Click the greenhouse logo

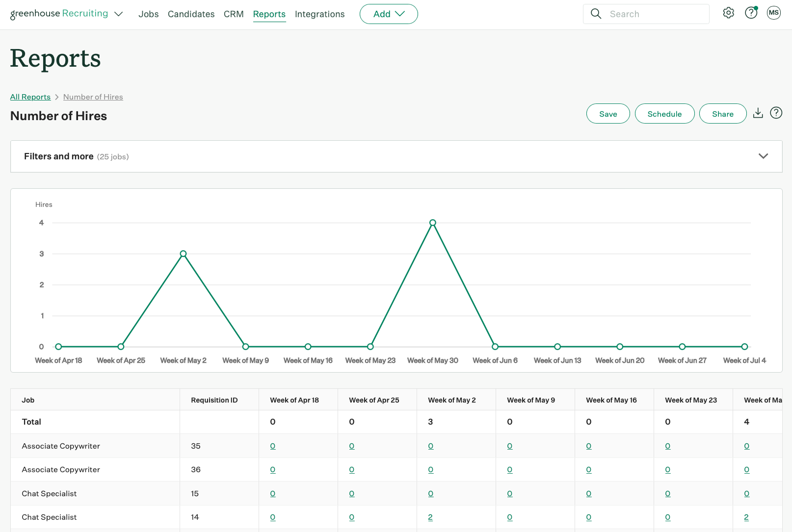tap(34, 13)
